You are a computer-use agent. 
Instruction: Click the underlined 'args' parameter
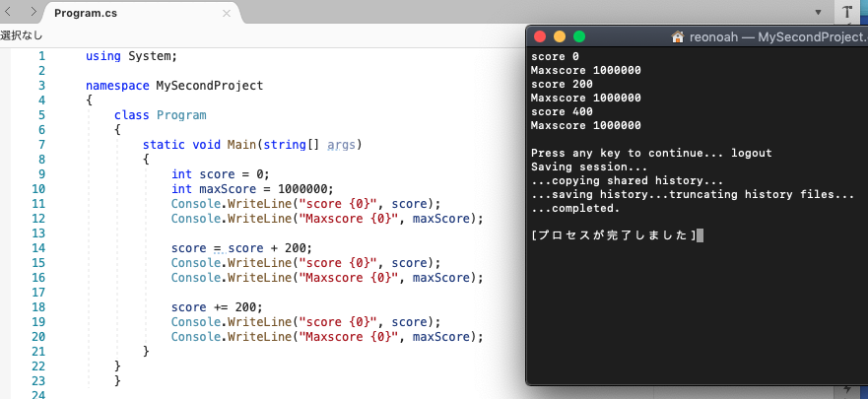[x=341, y=146]
